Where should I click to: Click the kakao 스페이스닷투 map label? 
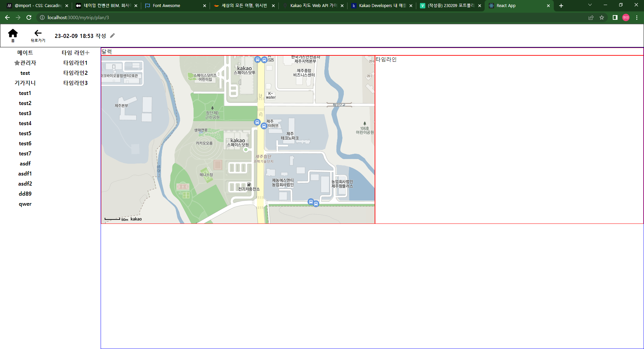245,70
